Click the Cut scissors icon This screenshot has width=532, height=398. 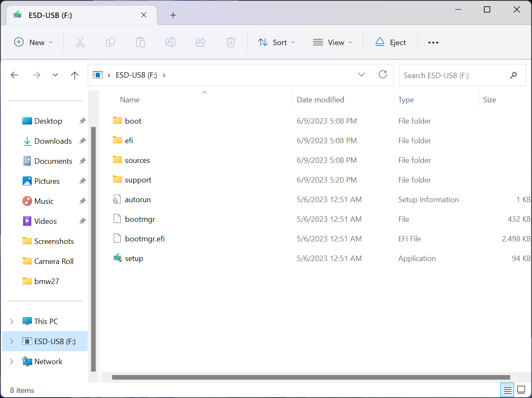click(80, 42)
